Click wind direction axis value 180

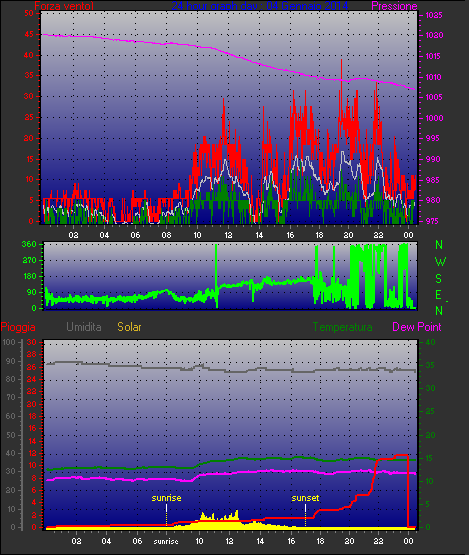30,276
